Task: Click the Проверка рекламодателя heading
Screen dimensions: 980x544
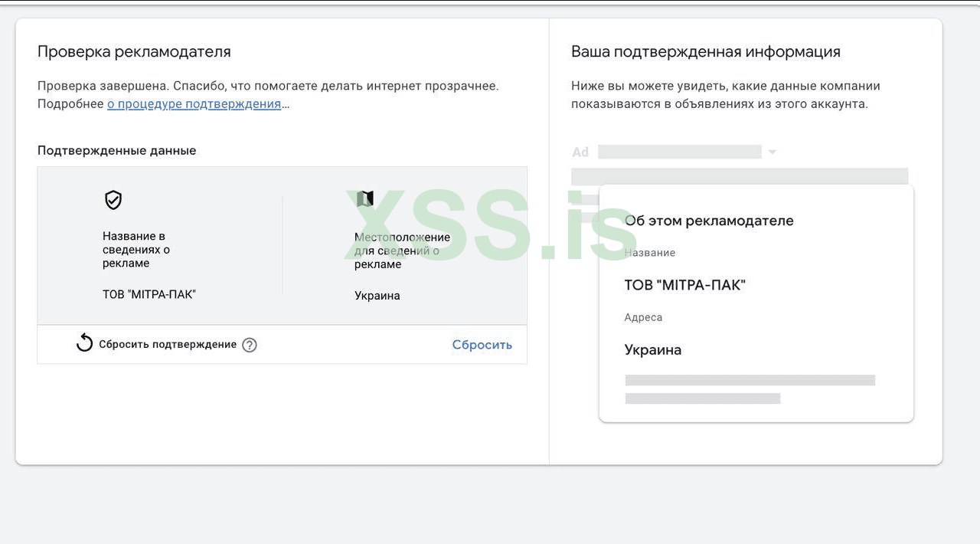Action: pos(134,52)
